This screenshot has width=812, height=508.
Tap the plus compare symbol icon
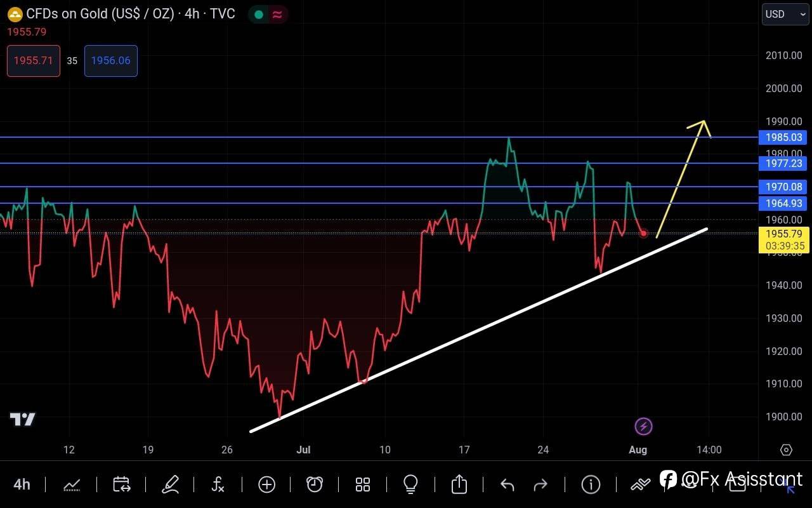point(266,485)
